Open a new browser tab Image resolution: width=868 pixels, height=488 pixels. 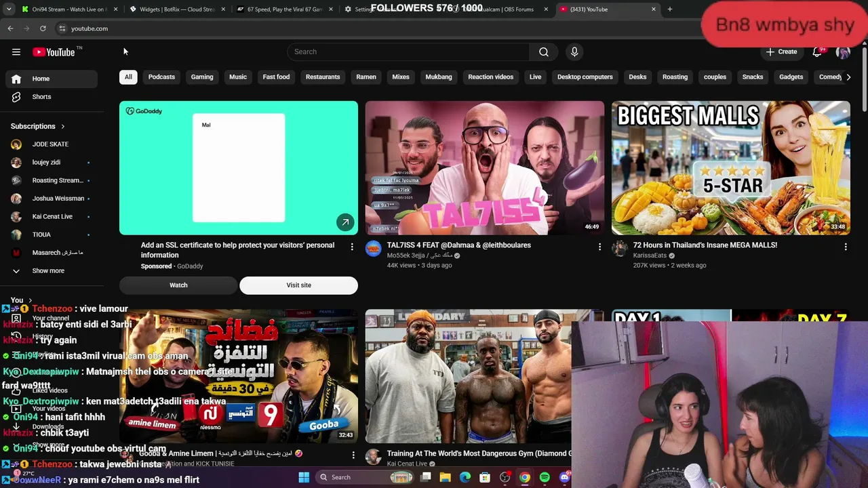point(670,9)
